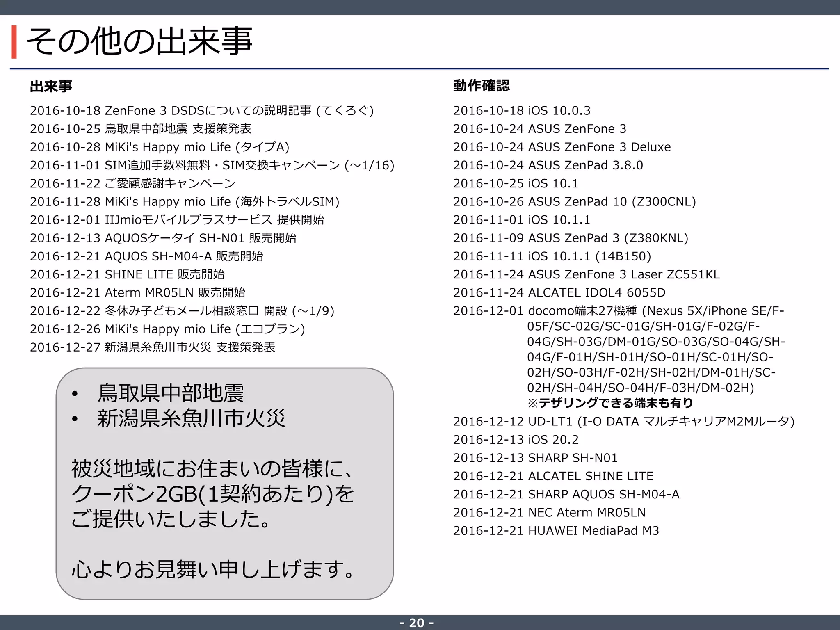Image resolution: width=840 pixels, height=630 pixels.
Task: Select ASUS ZenPad 10 (Z300CNL) entry
Action: [x=575, y=201]
